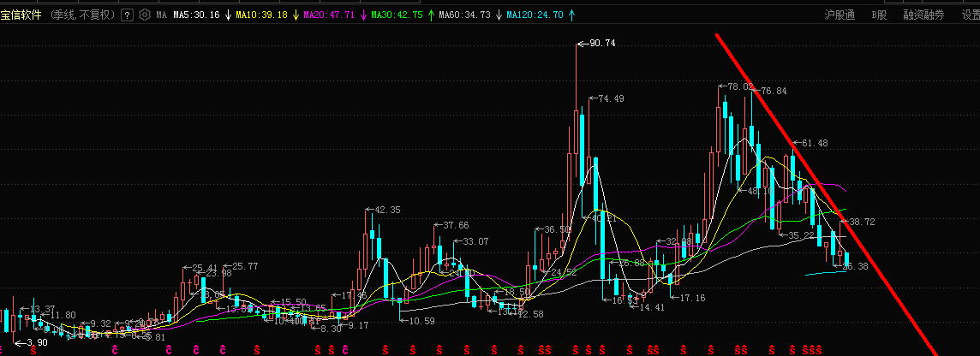This screenshot has height=356, width=980.
Task: Click the 35.22 low price label
Action: [803, 235]
